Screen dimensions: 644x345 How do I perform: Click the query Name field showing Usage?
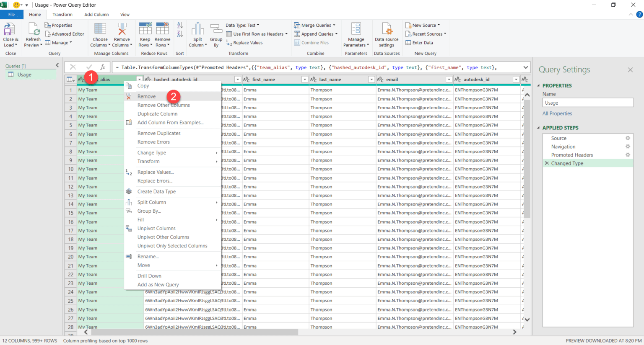pos(587,103)
